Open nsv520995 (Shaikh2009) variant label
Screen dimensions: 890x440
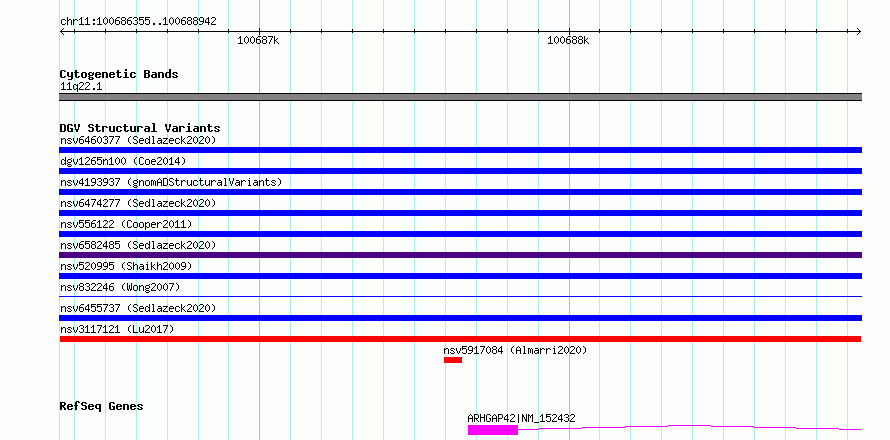point(126,266)
